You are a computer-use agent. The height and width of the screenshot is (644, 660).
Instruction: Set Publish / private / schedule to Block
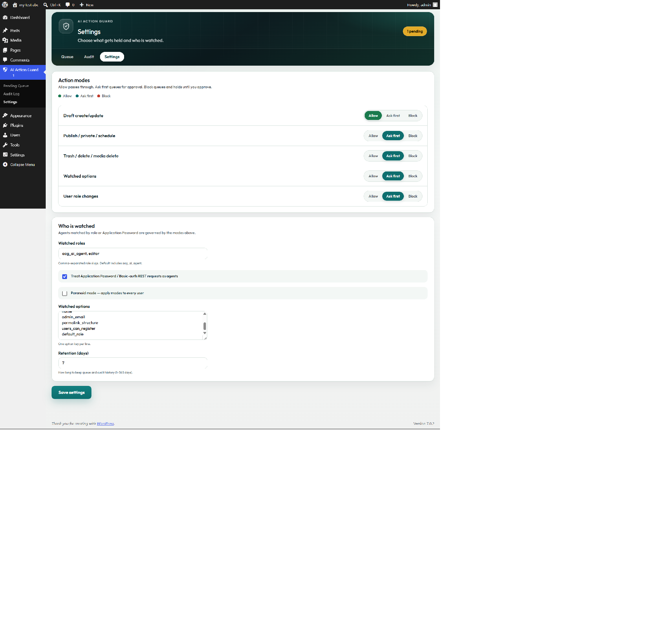(x=412, y=136)
